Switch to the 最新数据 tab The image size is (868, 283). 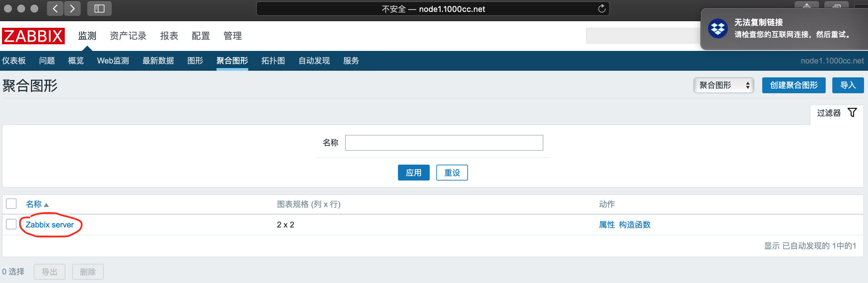pyautogui.click(x=158, y=61)
